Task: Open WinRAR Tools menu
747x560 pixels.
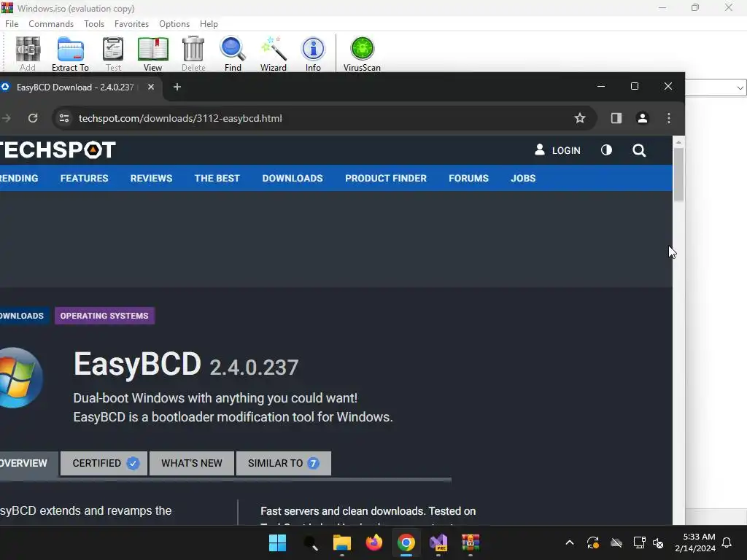Action: tap(94, 24)
